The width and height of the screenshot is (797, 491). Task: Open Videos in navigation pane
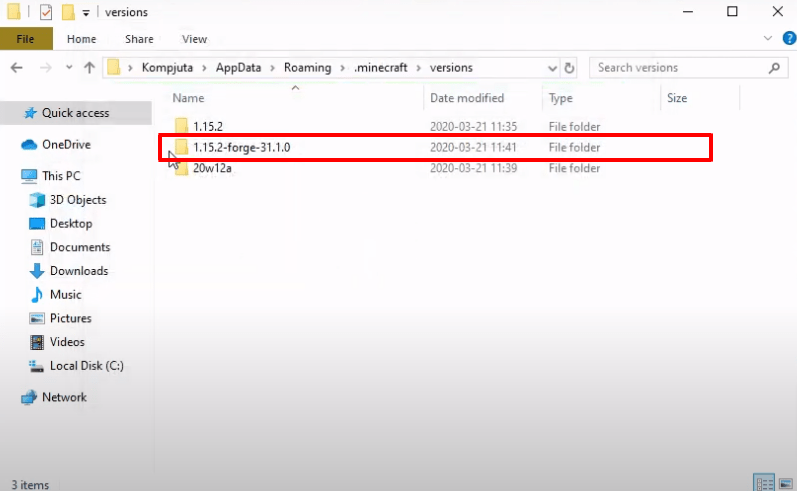67,342
